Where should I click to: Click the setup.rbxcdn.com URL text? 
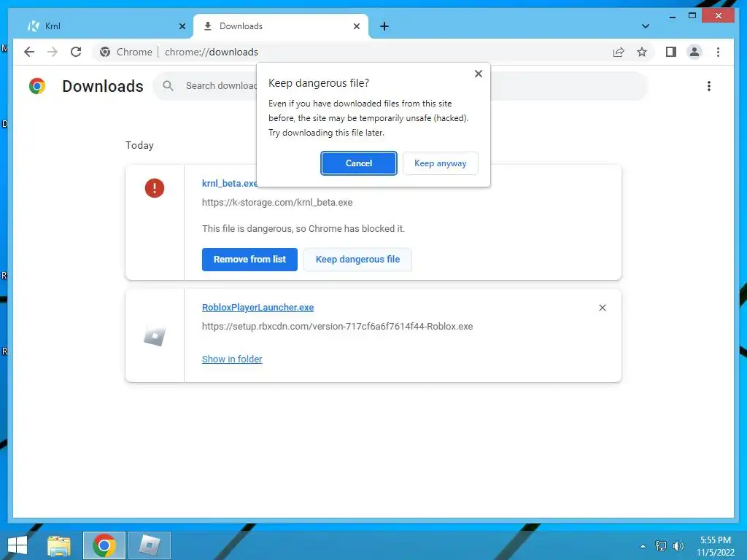[x=337, y=327]
